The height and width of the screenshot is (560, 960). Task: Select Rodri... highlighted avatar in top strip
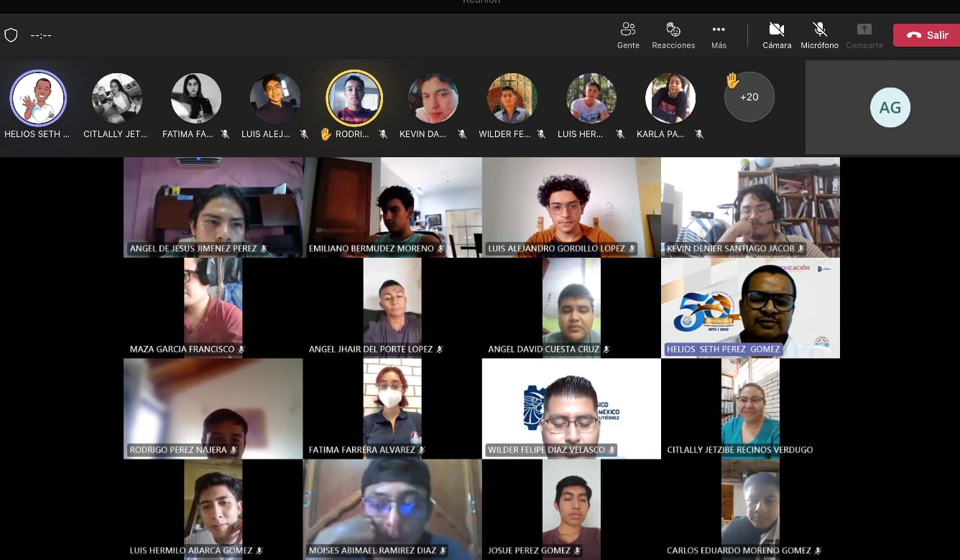(354, 98)
